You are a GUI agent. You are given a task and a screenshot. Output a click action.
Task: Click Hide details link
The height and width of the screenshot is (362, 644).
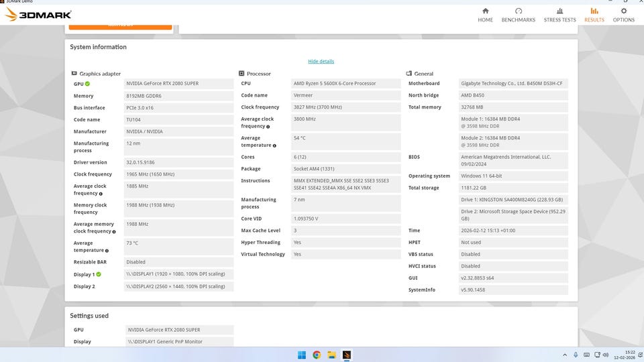pyautogui.click(x=321, y=62)
